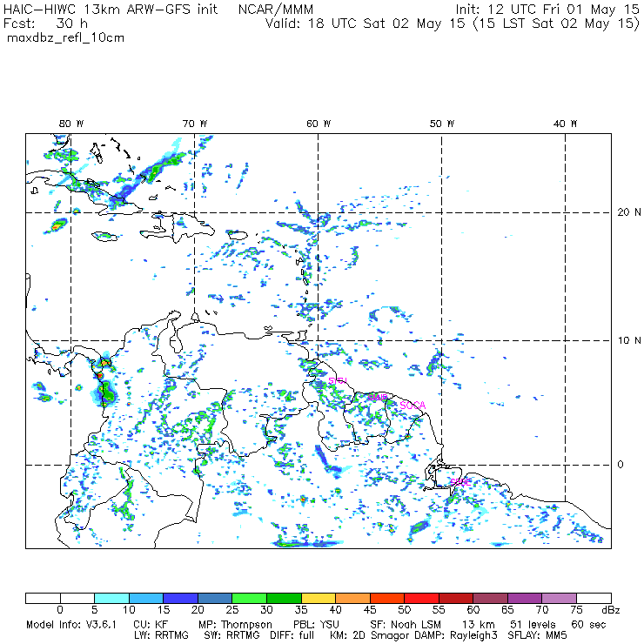Click the 70 W longitude label
The height and width of the screenshot is (644, 644).
coord(195,124)
